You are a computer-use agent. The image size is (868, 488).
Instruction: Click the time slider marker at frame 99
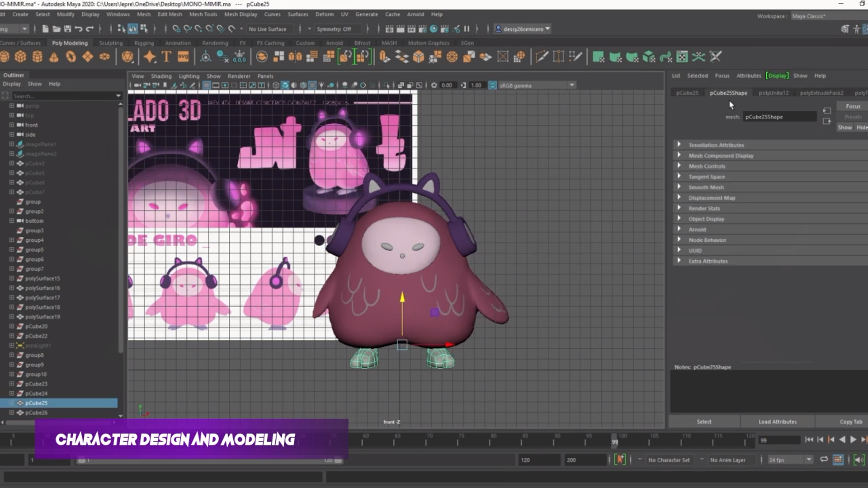pyautogui.click(x=614, y=441)
